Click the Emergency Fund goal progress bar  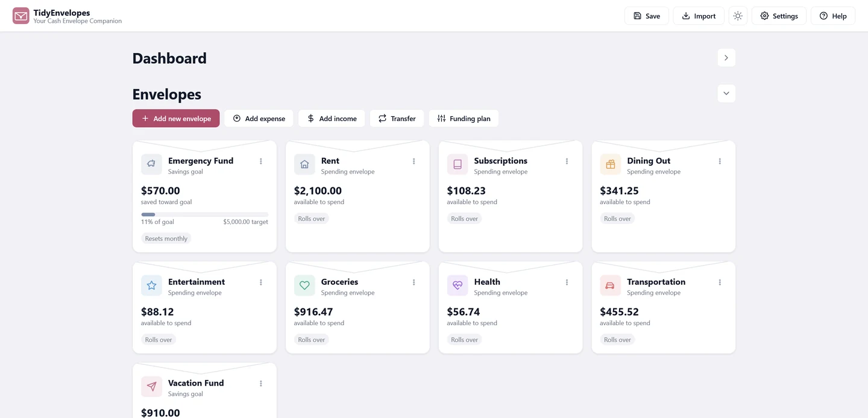tap(204, 214)
